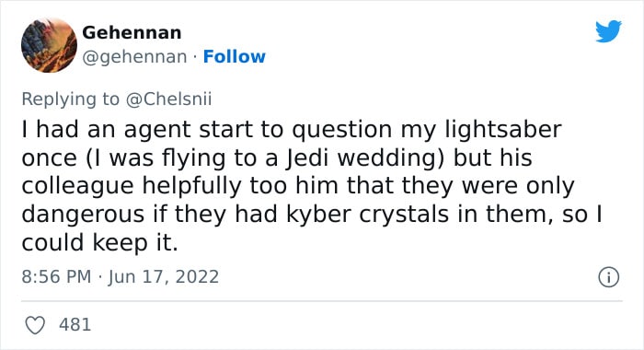Click the Gehennan display name
Image resolution: width=644 pixels, height=350 pixels.
(x=132, y=32)
